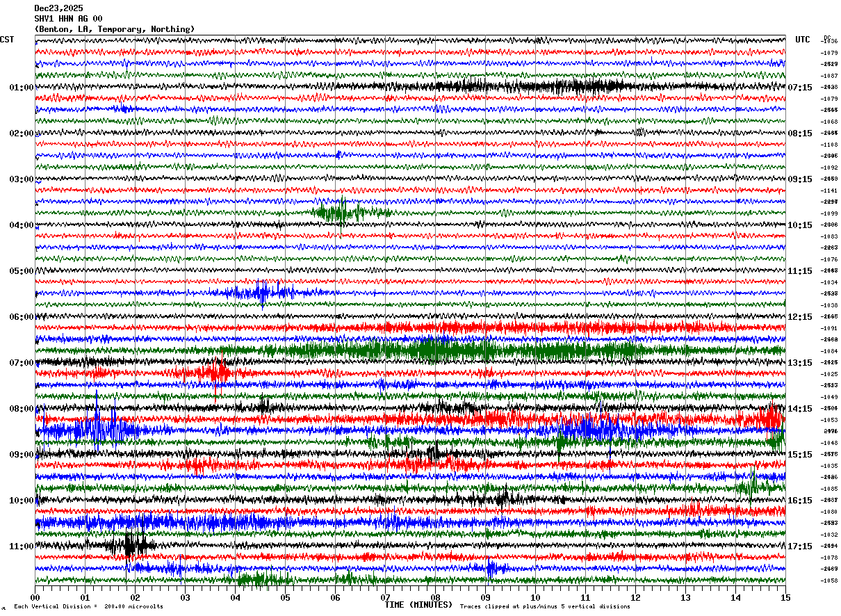The height and width of the screenshot is (616, 841).
Task: Click the 08:15 UTC time label
Action: coord(801,133)
